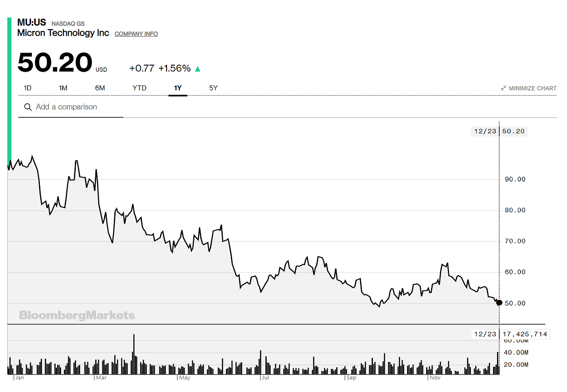This screenshot has height=392, width=567.
Task: Click the minimize chart arrows icon
Action: tap(504, 88)
